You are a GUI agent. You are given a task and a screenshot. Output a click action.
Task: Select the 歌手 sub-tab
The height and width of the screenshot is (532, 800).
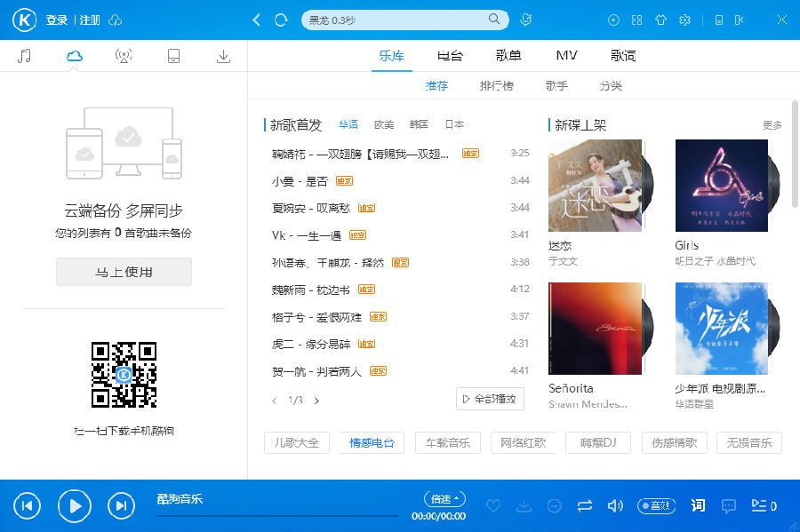click(x=556, y=85)
